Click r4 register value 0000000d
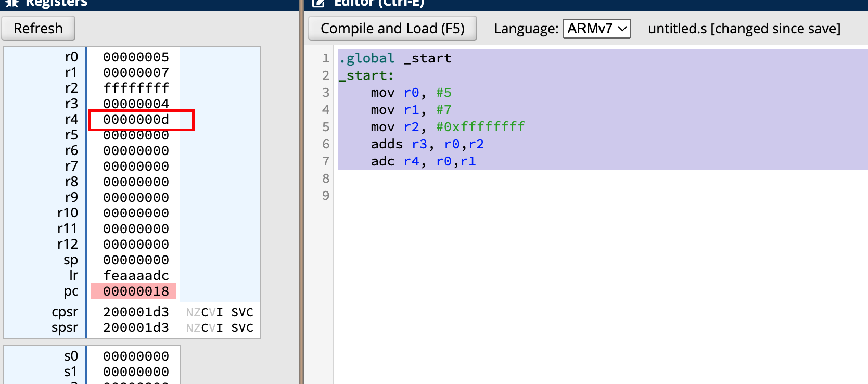The width and height of the screenshot is (868, 384). [x=136, y=120]
